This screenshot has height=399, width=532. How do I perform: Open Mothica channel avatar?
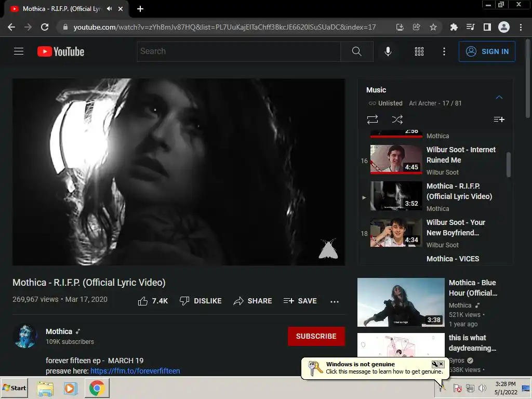coord(26,336)
